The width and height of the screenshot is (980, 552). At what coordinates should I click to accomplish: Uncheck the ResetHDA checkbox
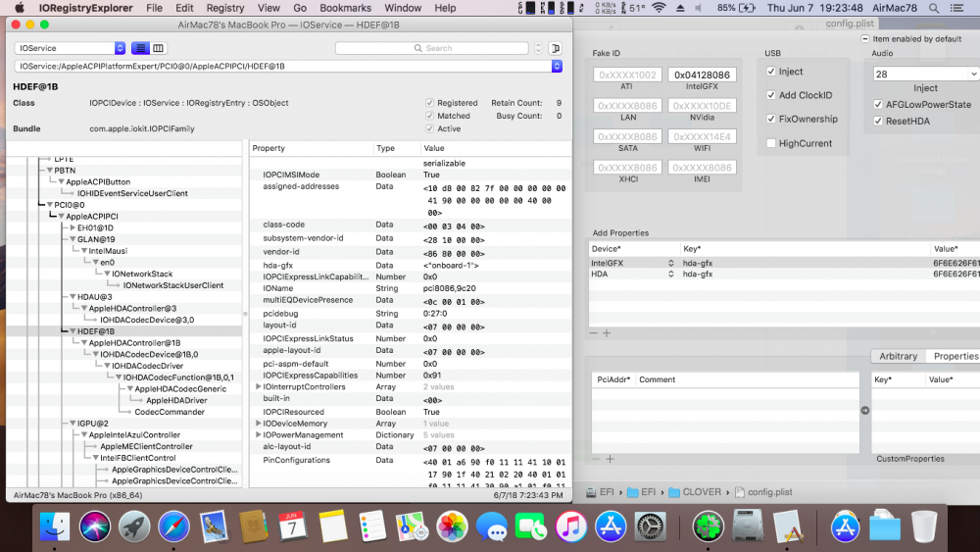(x=878, y=121)
